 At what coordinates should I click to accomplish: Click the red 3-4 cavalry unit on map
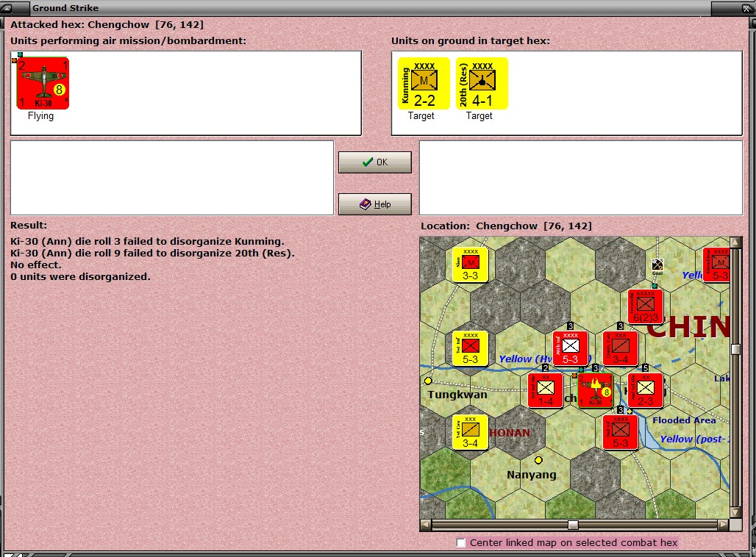(621, 348)
